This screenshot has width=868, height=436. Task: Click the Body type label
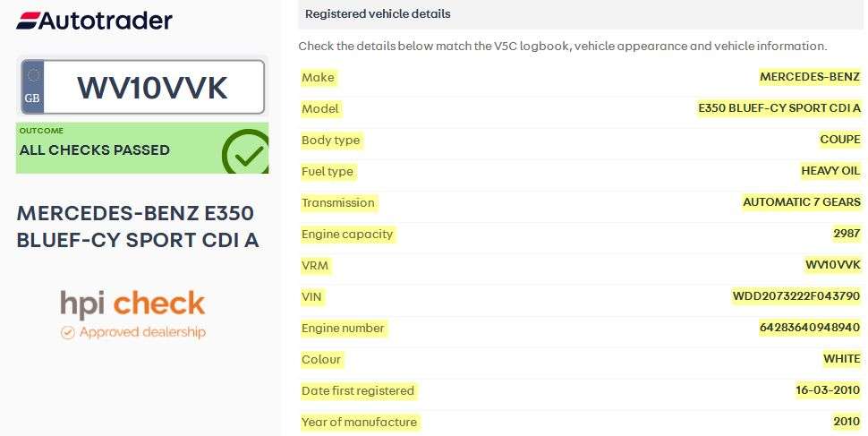pyautogui.click(x=330, y=140)
